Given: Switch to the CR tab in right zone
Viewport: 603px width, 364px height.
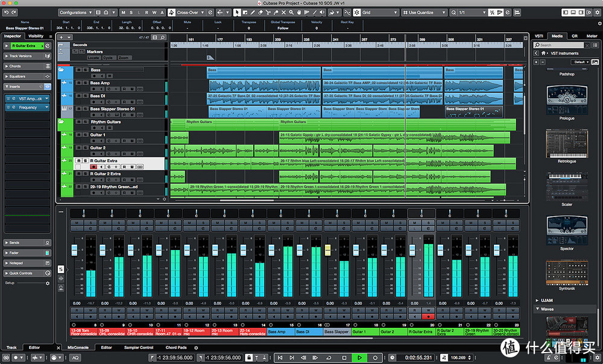Looking at the screenshot, I should tap(575, 36).
